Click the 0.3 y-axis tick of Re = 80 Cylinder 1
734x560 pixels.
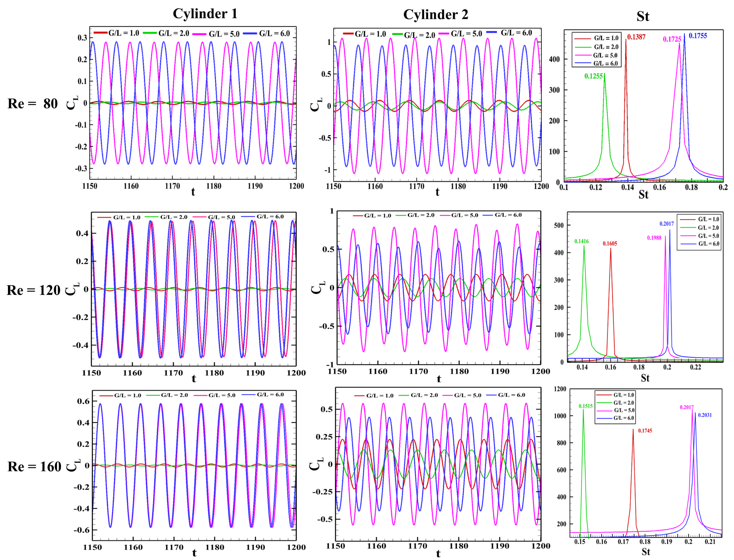coord(82,38)
